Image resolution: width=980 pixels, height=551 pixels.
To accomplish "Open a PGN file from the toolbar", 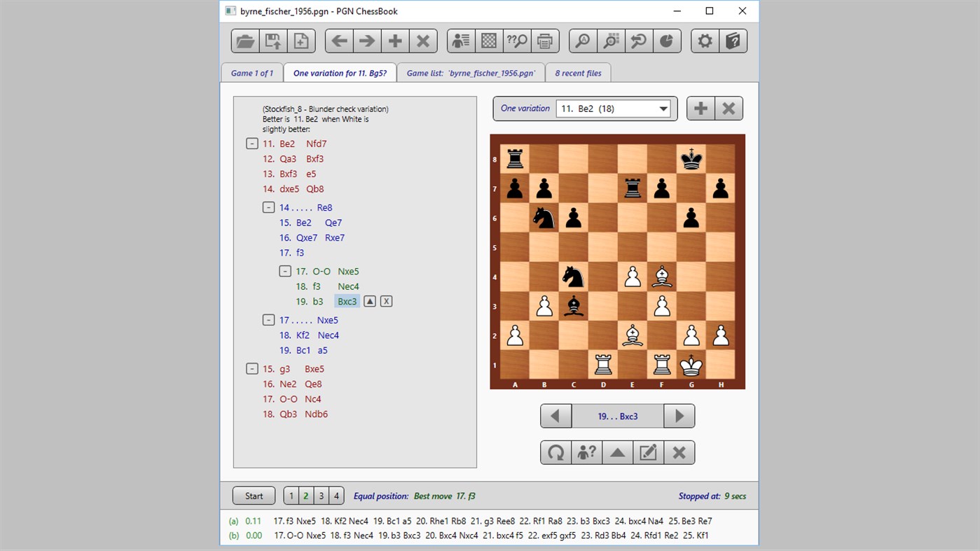I will [x=244, y=41].
